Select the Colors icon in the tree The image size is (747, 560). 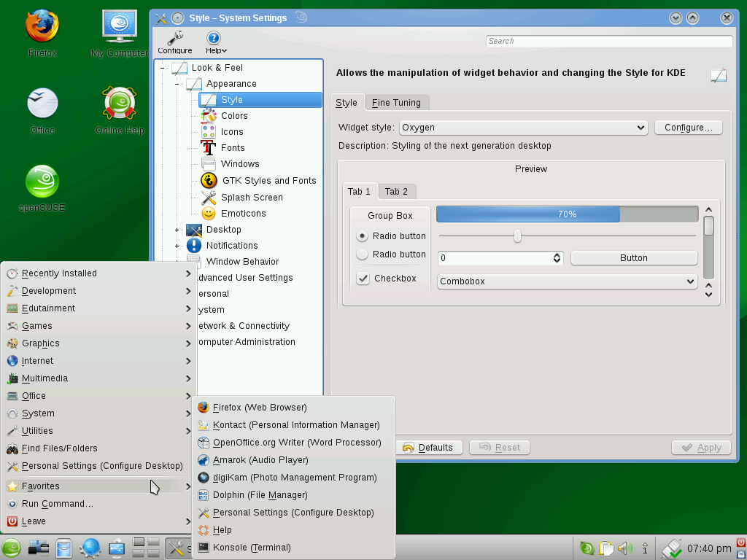tap(209, 116)
